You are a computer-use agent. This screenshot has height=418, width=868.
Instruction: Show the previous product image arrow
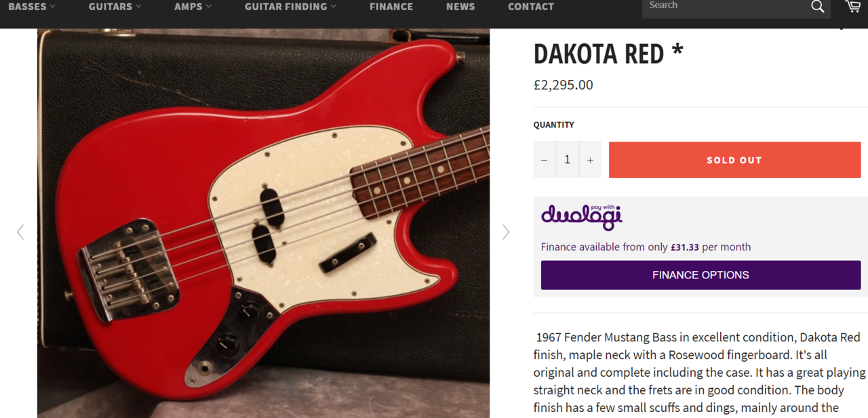pyautogui.click(x=20, y=232)
